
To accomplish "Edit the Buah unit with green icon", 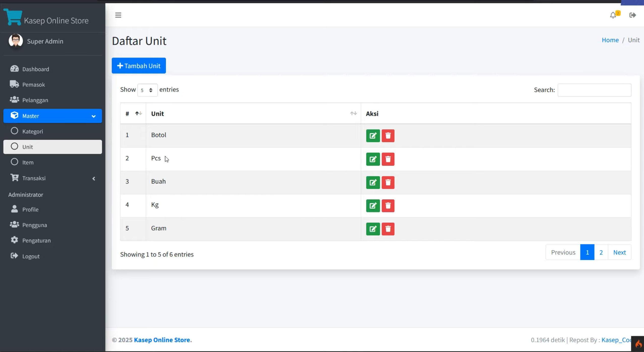I will 373,182.
